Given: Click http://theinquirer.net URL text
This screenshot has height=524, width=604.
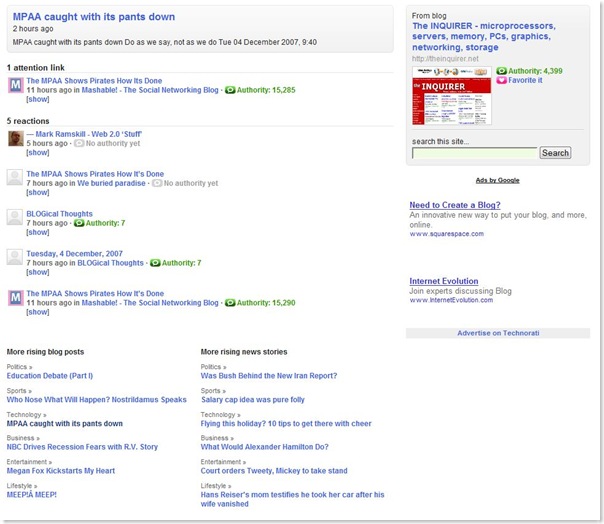Looking at the screenshot, I should pos(445,59).
